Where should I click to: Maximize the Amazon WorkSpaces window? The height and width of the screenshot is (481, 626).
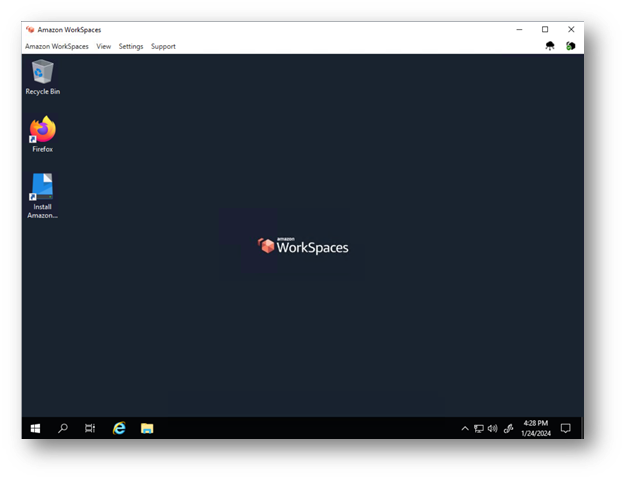tap(545, 30)
